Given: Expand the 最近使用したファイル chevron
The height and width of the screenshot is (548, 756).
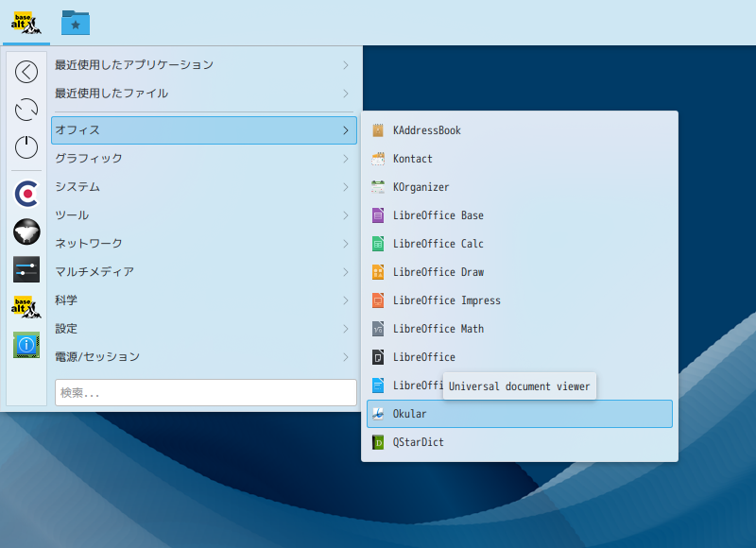Looking at the screenshot, I should pos(346,94).
